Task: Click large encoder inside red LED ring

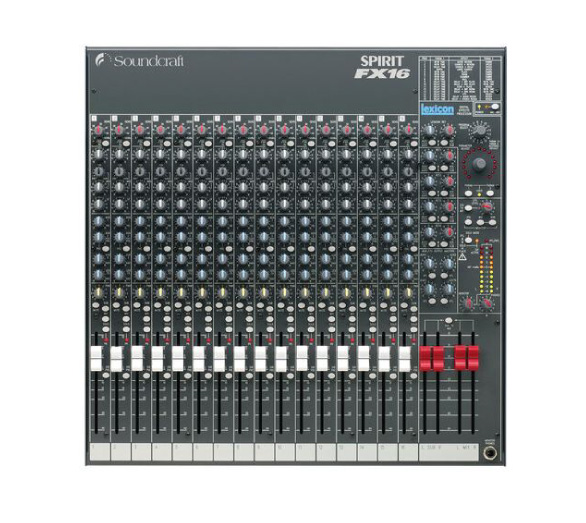Action: click(x=479, y=164)
